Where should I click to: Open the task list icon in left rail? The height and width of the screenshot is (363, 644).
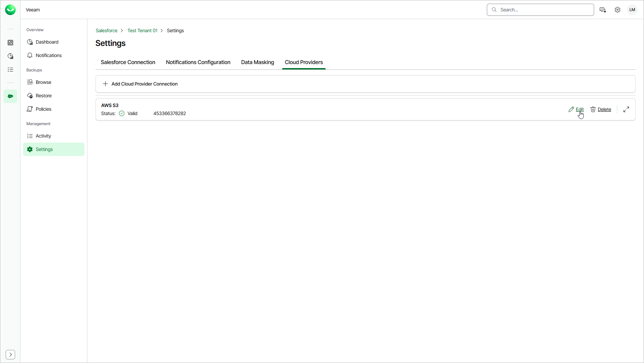[10, 69]
